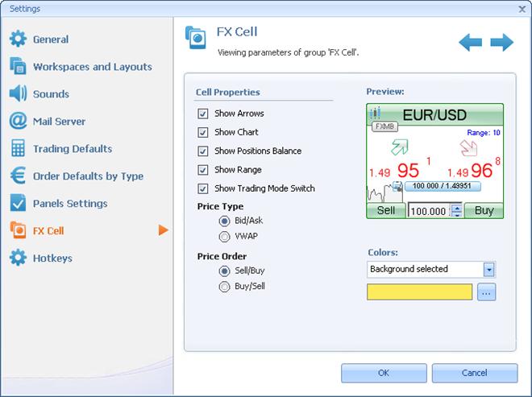This screenshot has width=532, height=397.
Task: Open the Trading Defaults section
Action: tap(73, 149)
